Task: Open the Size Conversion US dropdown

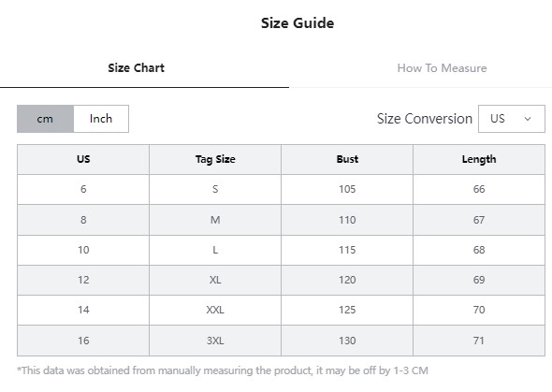Action: 512,119
